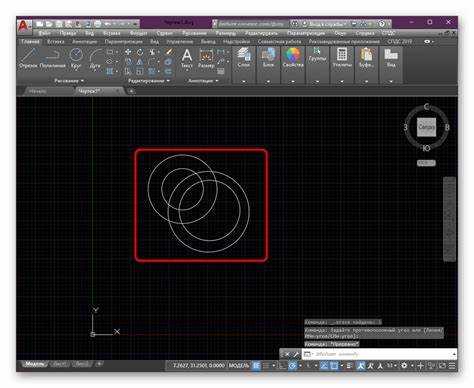Image resolution: width=474 pixels, height=388 pixels.
Task: Open the Блок panel
Action: coord(268,58)
